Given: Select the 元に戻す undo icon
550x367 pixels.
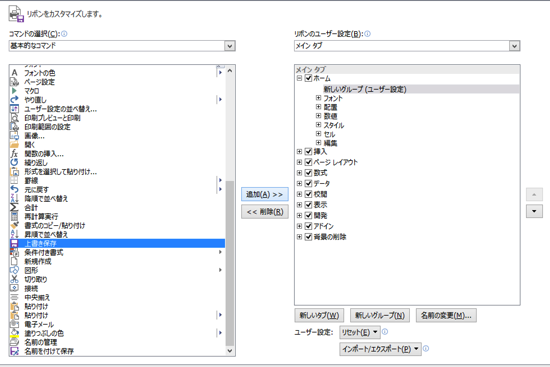Looking at the screenshot, I should click(14, 189).
